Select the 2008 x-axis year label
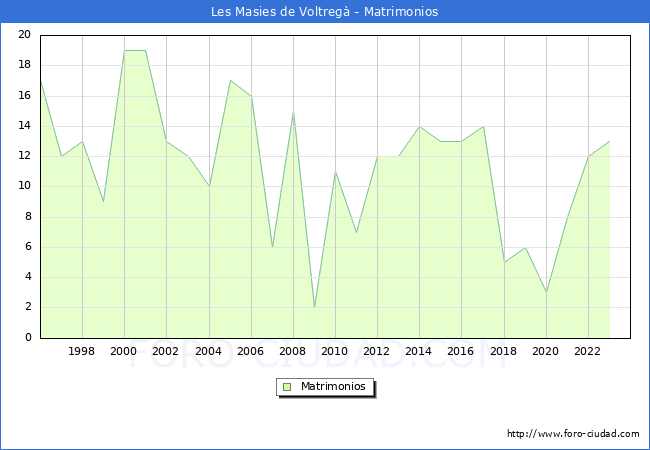Image resolution: width=650 pixels, height=450 pixels. (x=293, y=352)
